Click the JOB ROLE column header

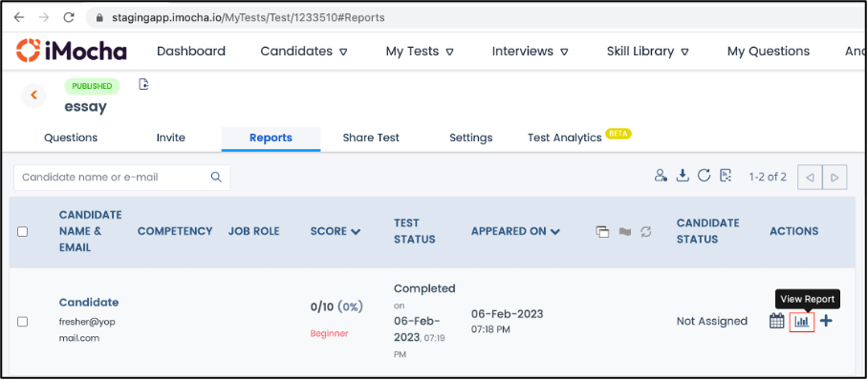(x=254, y=231)
